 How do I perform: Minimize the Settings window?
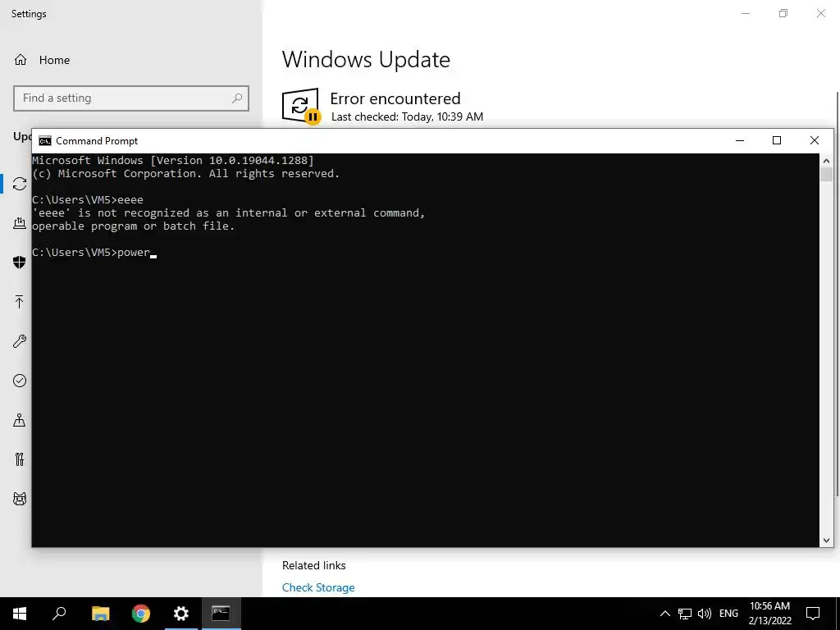pyautogui.click(x=745, y=13)
